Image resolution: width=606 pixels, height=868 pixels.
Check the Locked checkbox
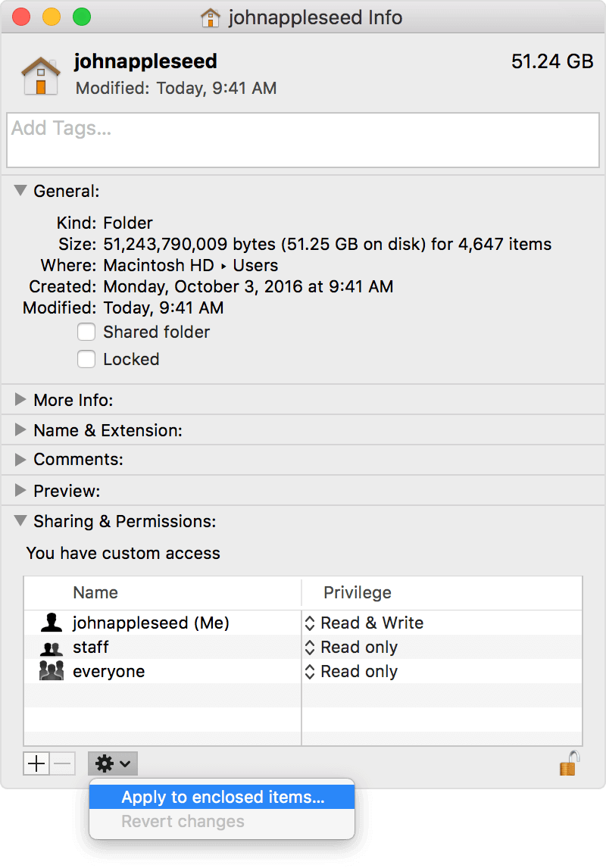86,359
